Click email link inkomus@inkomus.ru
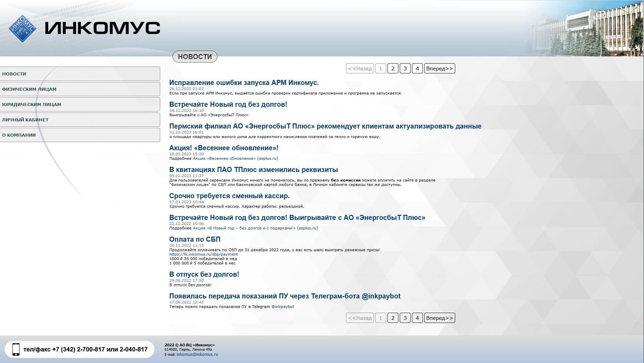The width and height of the screenshot is (644, 363). point(197,354)
